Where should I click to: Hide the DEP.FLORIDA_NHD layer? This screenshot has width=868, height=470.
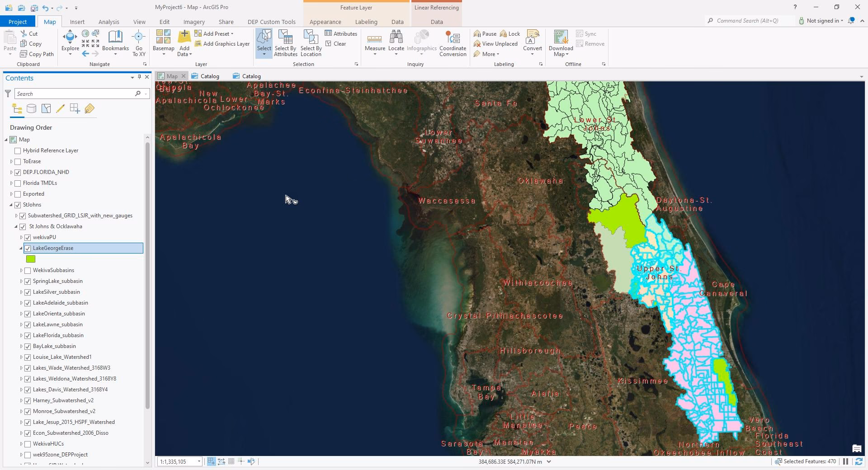[x=17, y=172]
